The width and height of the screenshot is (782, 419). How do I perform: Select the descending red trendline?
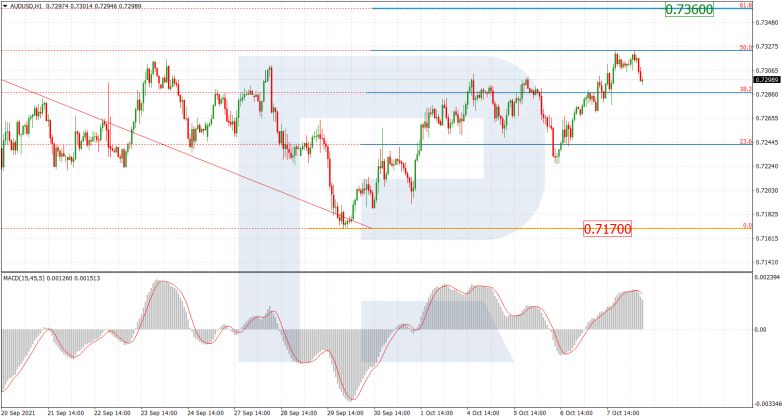coord(187,154)
